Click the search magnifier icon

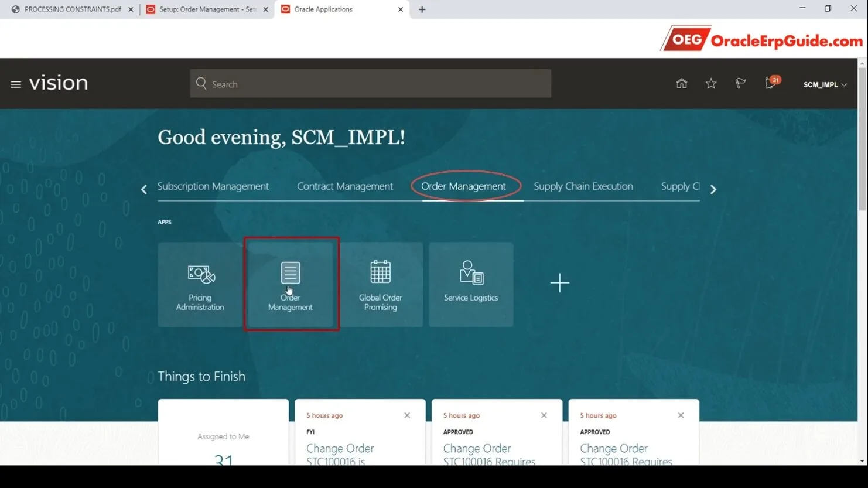[201, 83]
